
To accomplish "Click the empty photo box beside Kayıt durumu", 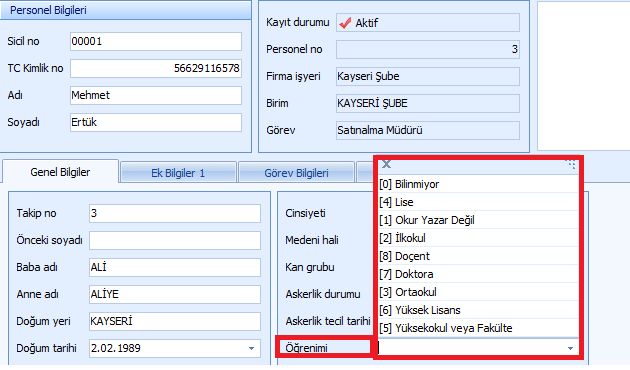I will (x=583, y=76).
